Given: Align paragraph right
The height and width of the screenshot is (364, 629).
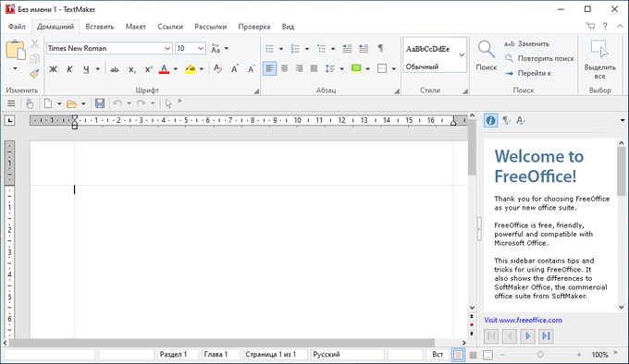Looking at the screenshot, I should click(x=299, y=68).
